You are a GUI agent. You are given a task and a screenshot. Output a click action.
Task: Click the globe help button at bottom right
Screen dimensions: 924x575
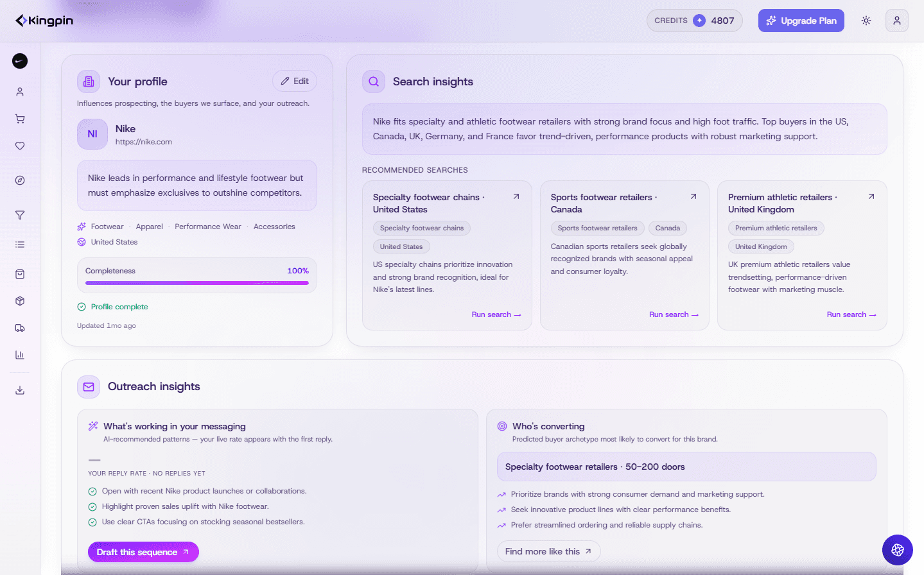(898, 550)
